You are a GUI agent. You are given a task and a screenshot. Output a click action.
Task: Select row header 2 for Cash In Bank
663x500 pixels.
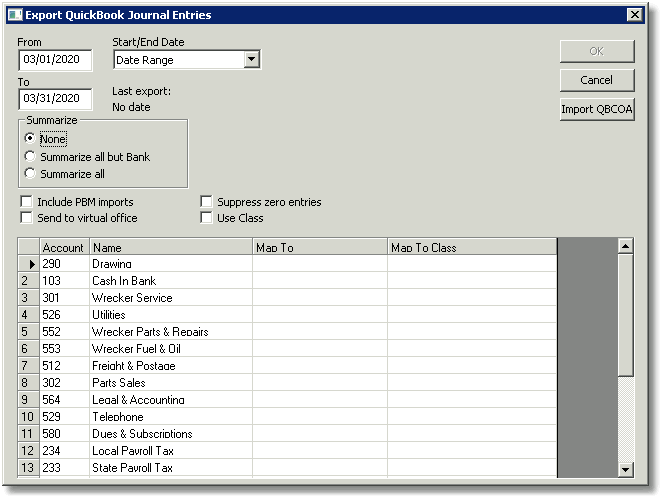click(29, 281)
